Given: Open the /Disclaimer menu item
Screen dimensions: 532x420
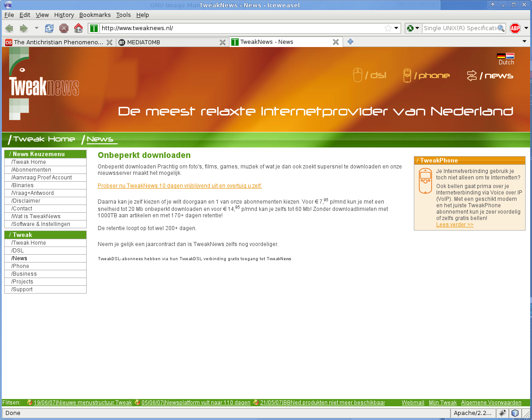Looking at the screenshot, I should (46, 201).
